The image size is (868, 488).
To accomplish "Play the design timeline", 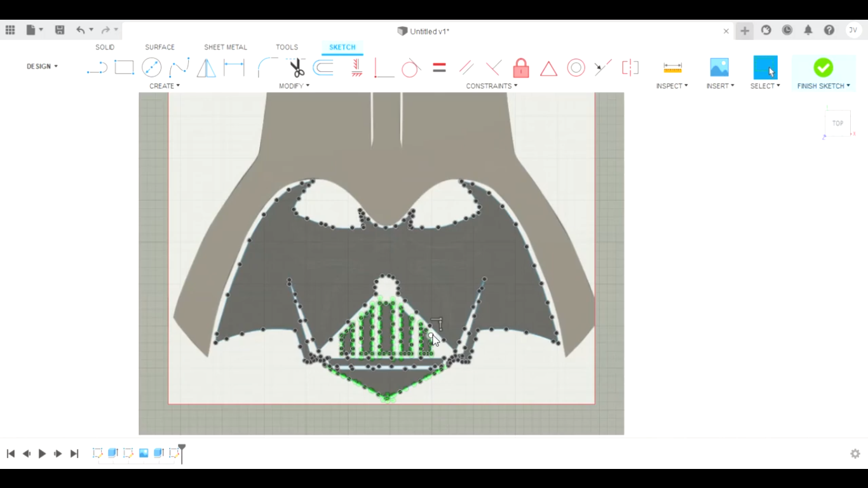I will (42, 454).
